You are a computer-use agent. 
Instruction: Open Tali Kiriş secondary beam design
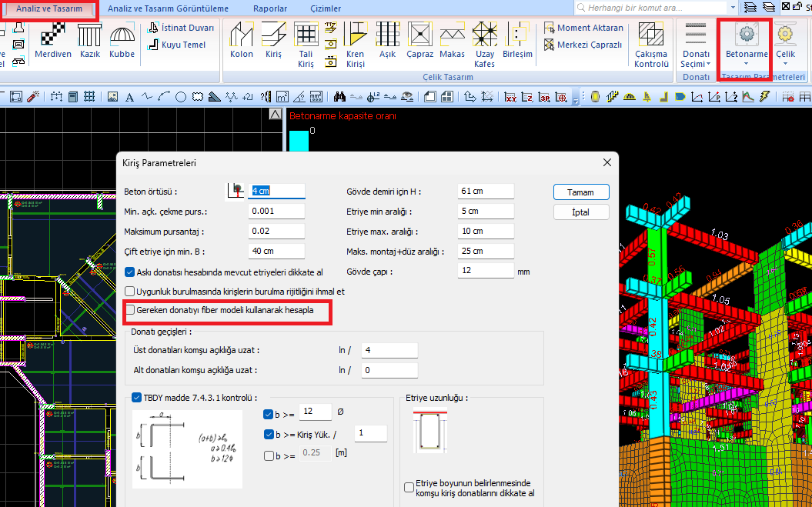[x=306, y=45]
